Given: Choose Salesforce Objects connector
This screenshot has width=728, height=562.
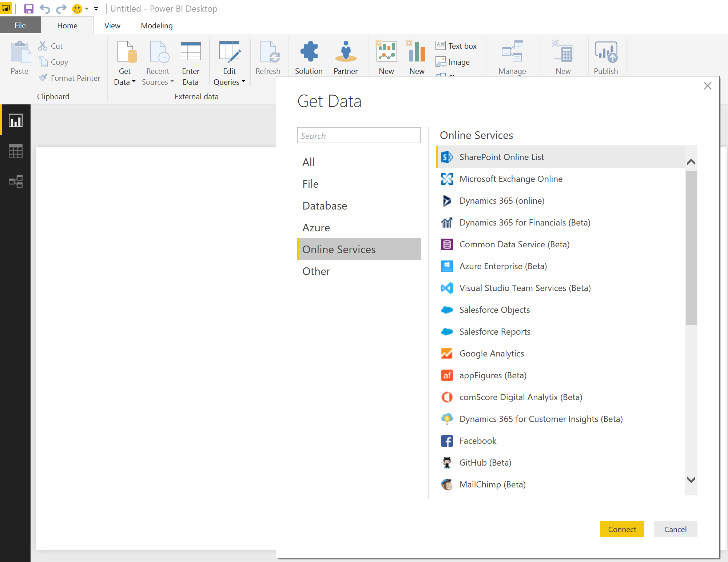Looking at the screenshot, I should (560, 310).
